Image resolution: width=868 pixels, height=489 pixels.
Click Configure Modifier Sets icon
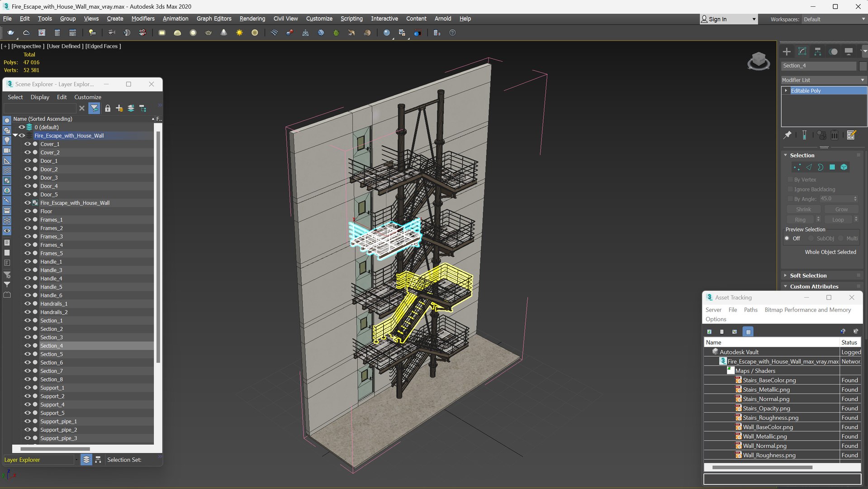pos(851,135)
